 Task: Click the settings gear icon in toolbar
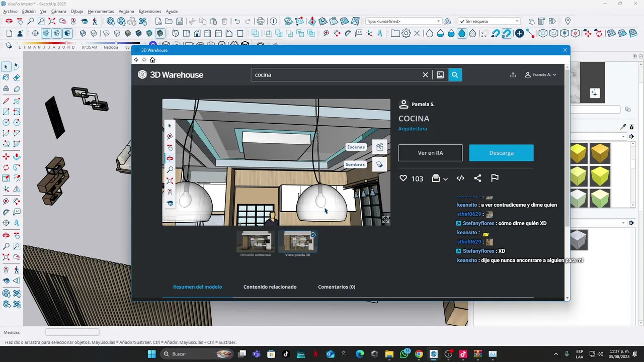click(x=406, y=34)
